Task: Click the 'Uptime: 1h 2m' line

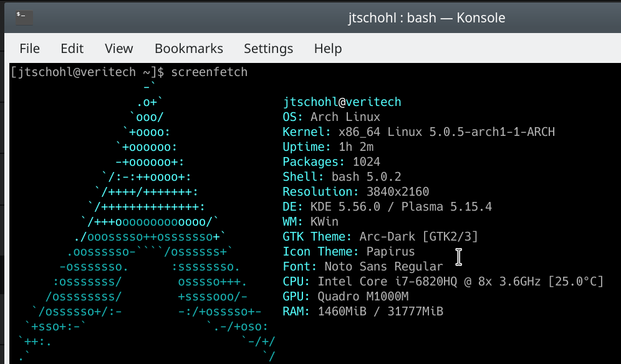Action: [x=328, y=147]
